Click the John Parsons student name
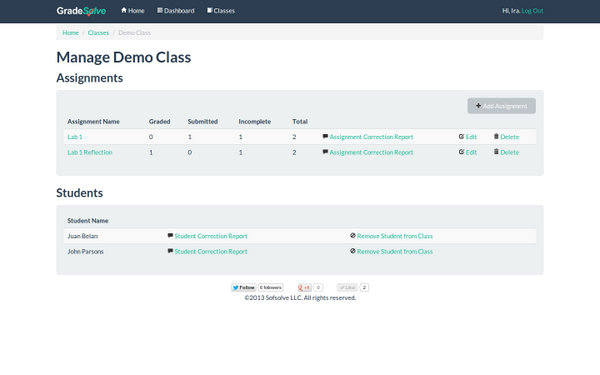The width and height of the screenshot is (600, 375). coord(85,251)
